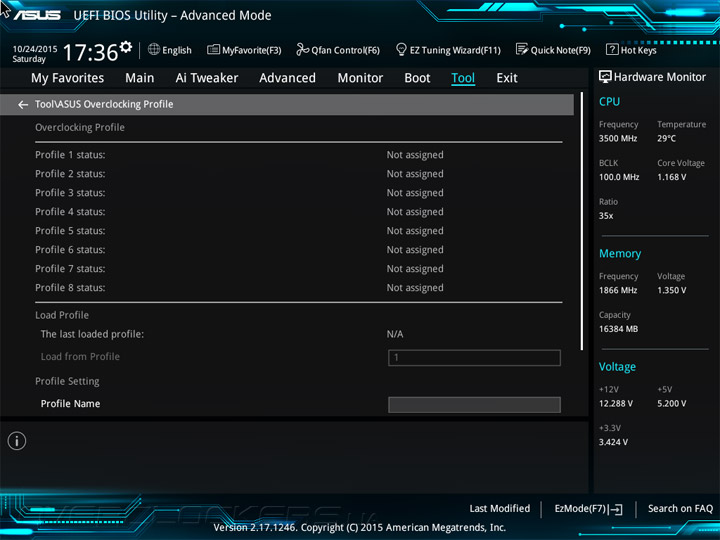Click the Overclocking Profile heading

80,128
